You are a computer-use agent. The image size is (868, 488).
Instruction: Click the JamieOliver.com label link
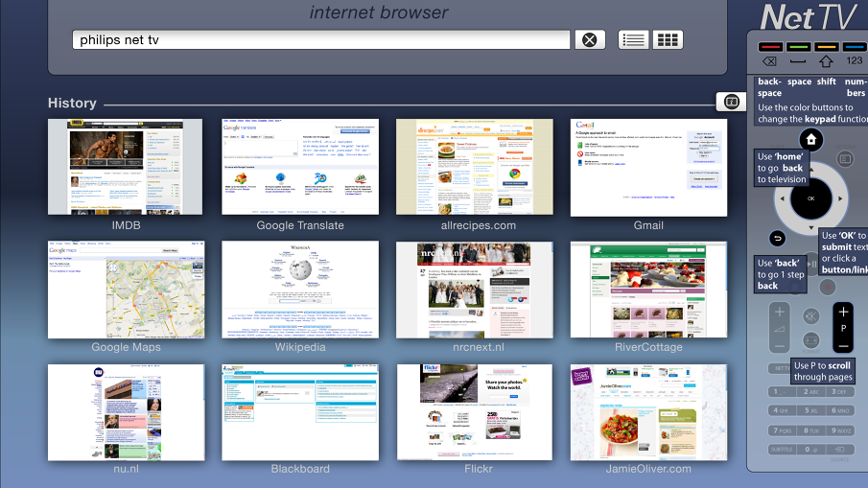tap(648, 469)
